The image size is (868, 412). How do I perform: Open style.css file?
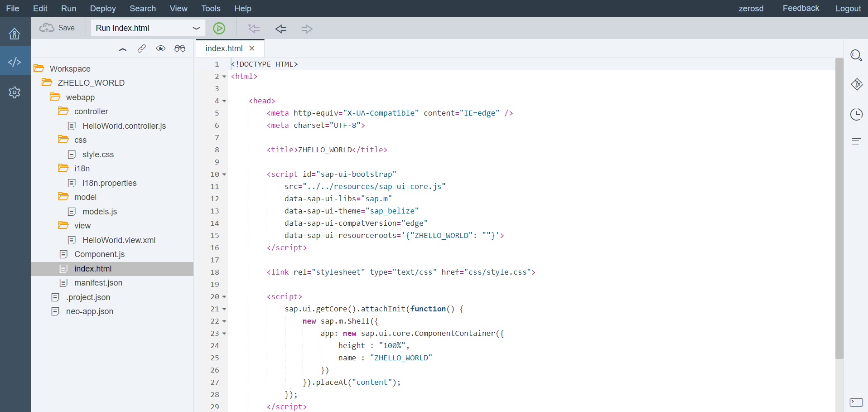(x=98, y=155)
